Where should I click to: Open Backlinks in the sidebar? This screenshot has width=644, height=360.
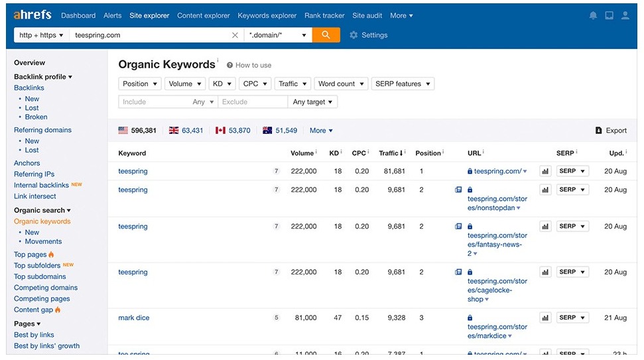click(29, 88)
